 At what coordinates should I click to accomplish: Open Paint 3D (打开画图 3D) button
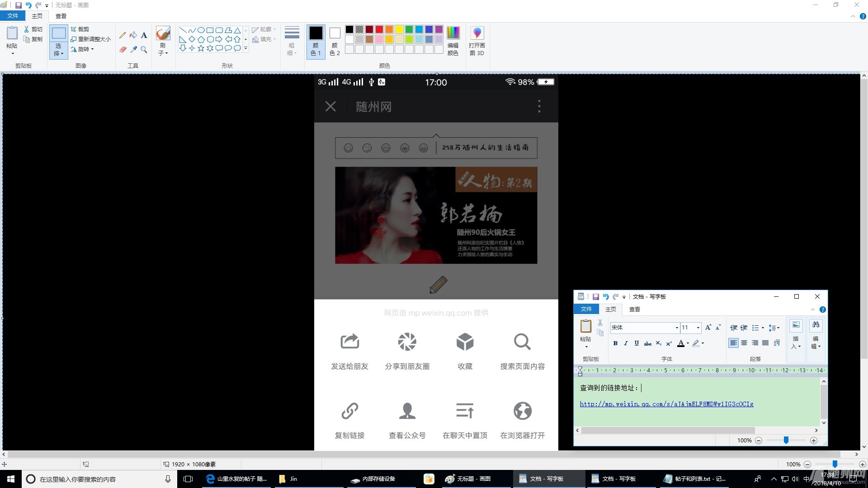point(477,41)
